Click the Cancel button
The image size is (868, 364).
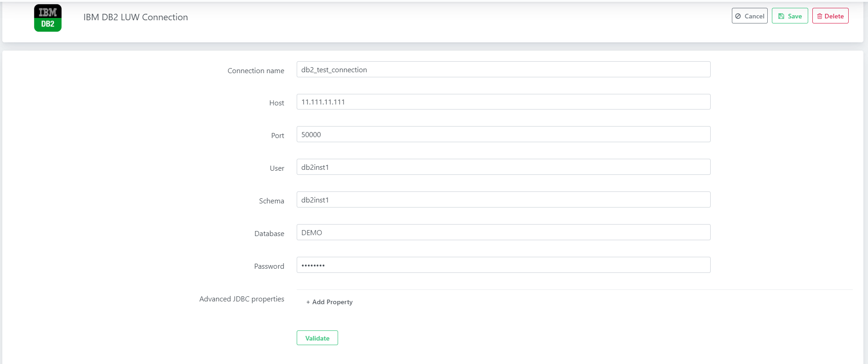click(749, 16)
